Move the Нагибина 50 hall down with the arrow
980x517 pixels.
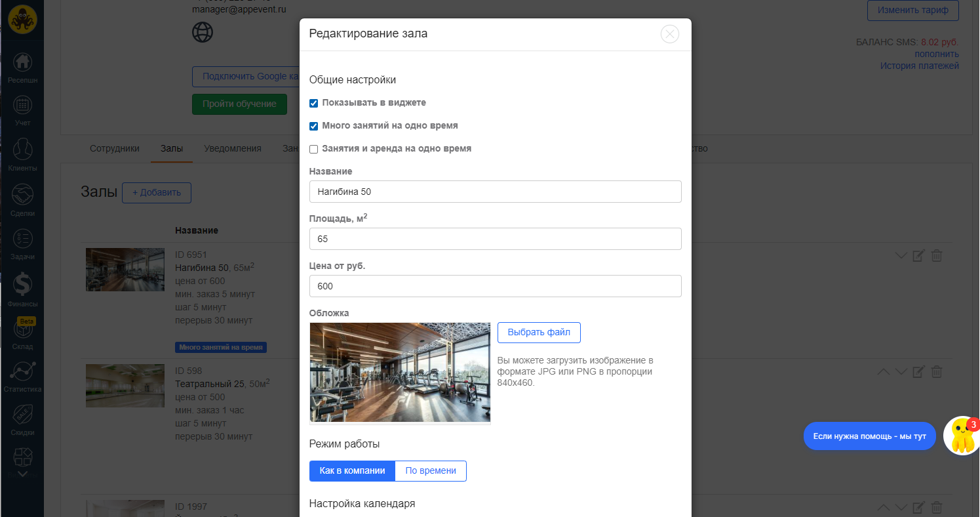(x=901, y=256)
